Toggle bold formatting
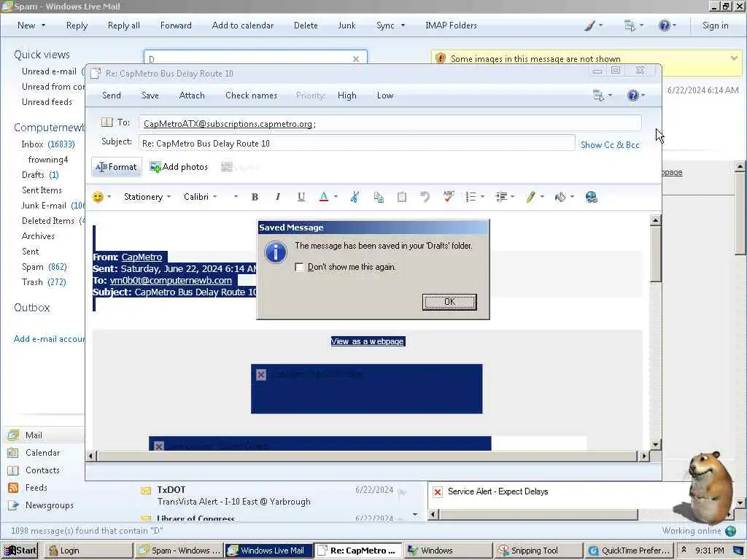Image resolution: width=747 pixels, height=560 pixels. pyautogui.click(x=255, y=197)
